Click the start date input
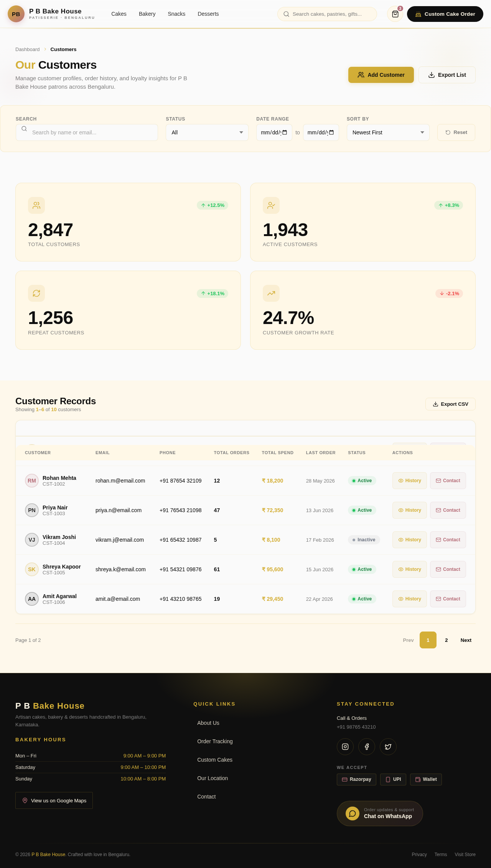Viewport: 491px width, 868px height. [274, 132]
